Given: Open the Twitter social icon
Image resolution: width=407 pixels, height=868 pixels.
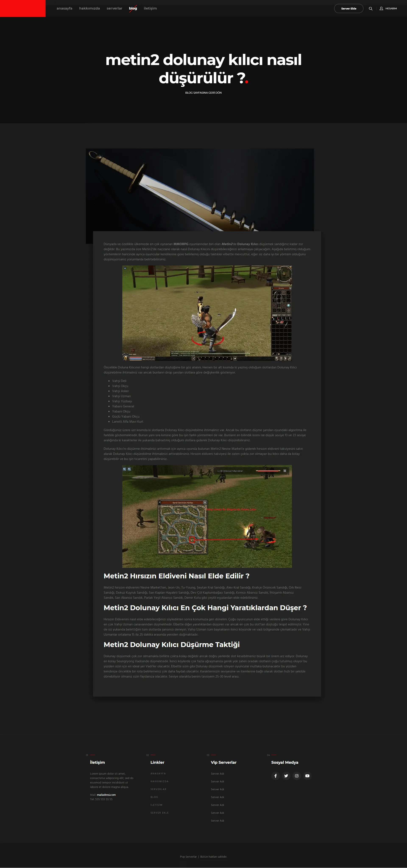Looking at the screenshot, I should [x=286, y=776].
